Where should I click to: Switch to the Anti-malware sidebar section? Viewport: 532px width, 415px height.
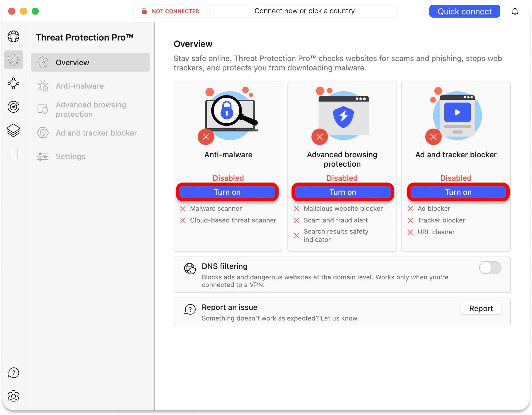[x=79, y=86]
